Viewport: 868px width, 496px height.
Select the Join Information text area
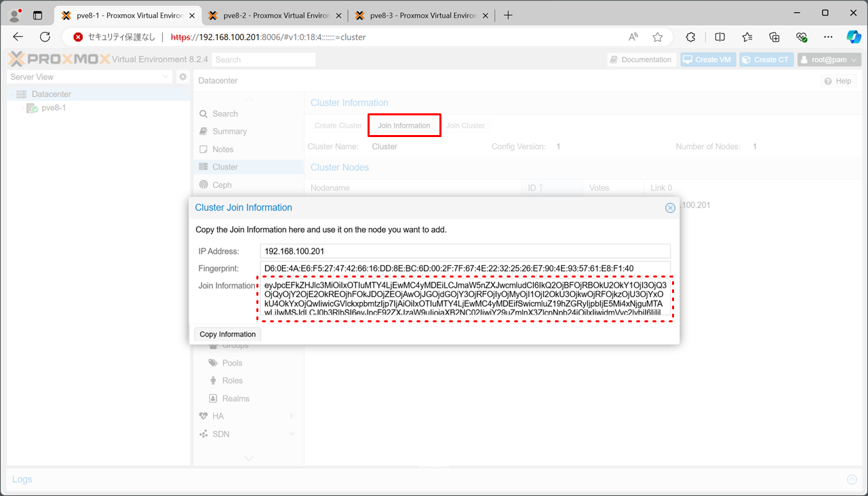point(465,299)
